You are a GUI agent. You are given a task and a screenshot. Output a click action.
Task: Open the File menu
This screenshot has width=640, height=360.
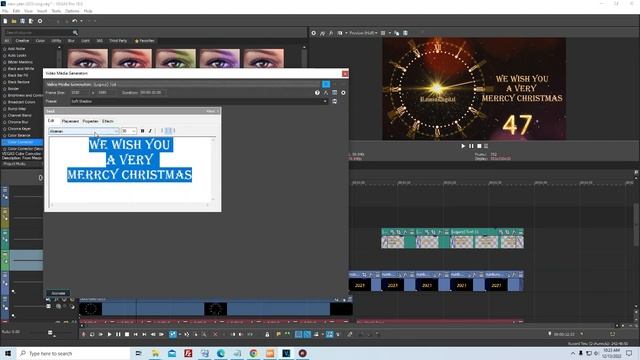tap(4, 11)
